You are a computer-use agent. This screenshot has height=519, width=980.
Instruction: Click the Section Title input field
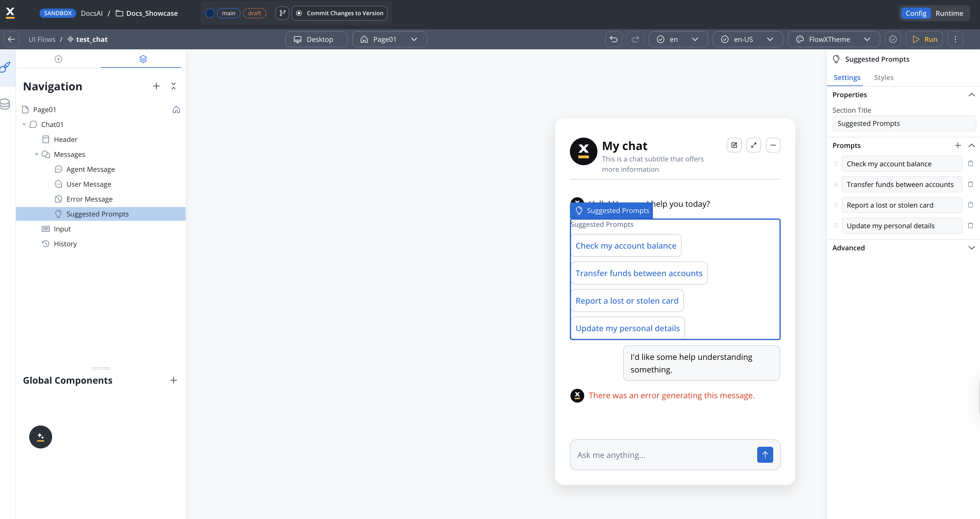[904, 123]
